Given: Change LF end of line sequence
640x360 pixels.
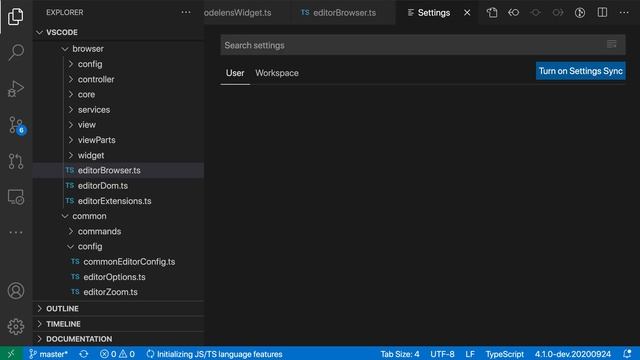Looking at the screenshot, I should coord(470,354).
